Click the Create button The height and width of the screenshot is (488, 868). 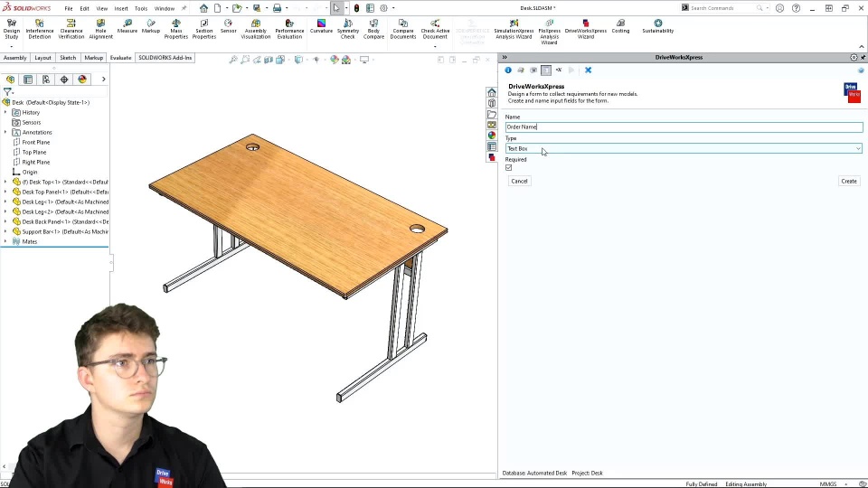coord(849,181)
